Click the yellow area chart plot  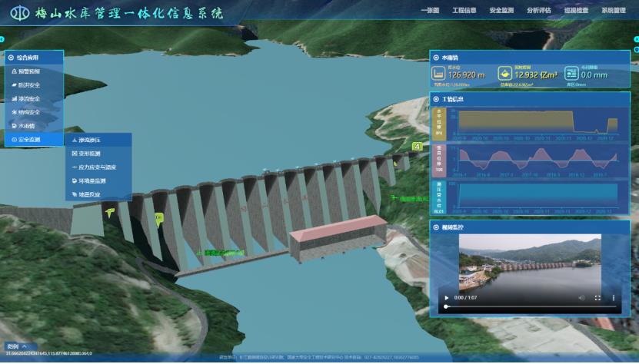tap(537, 122)
